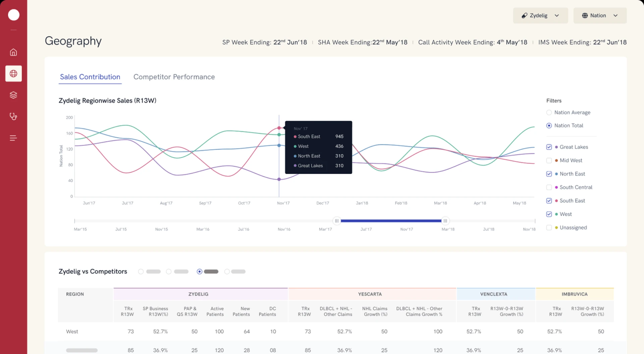Click the layers icon in the sidebar
644x354 pixels.
click(13, 95)
